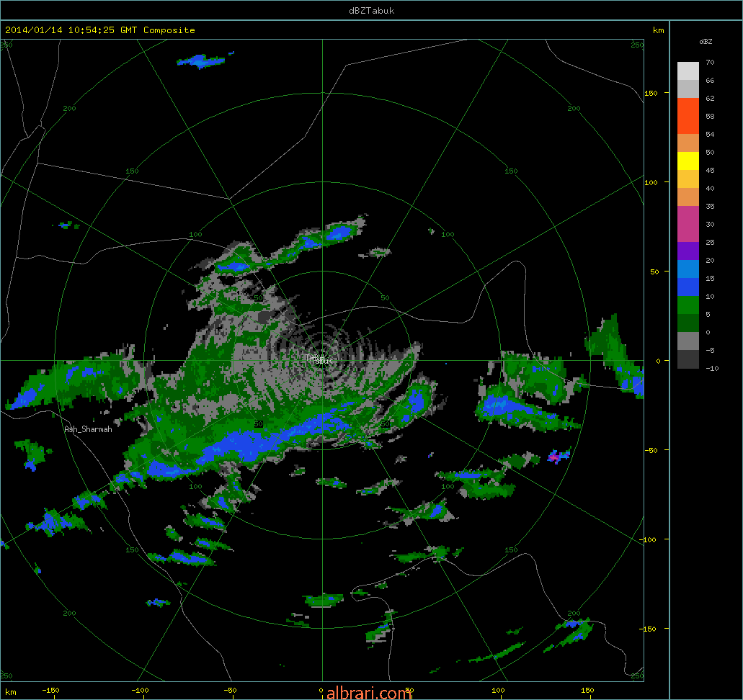Click legend value 58
The image size is (743, 700).
click(x=710, y=116)
